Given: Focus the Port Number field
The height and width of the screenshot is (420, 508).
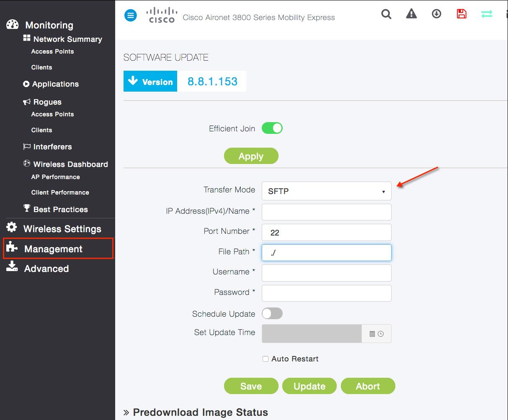Looking at the screenshot, I should (327, 232).
